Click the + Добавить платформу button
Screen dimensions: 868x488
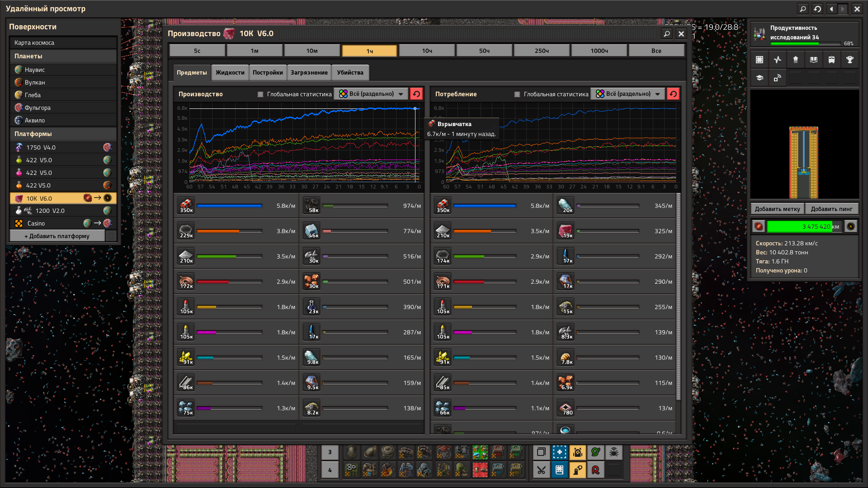(x=57, y=236)
